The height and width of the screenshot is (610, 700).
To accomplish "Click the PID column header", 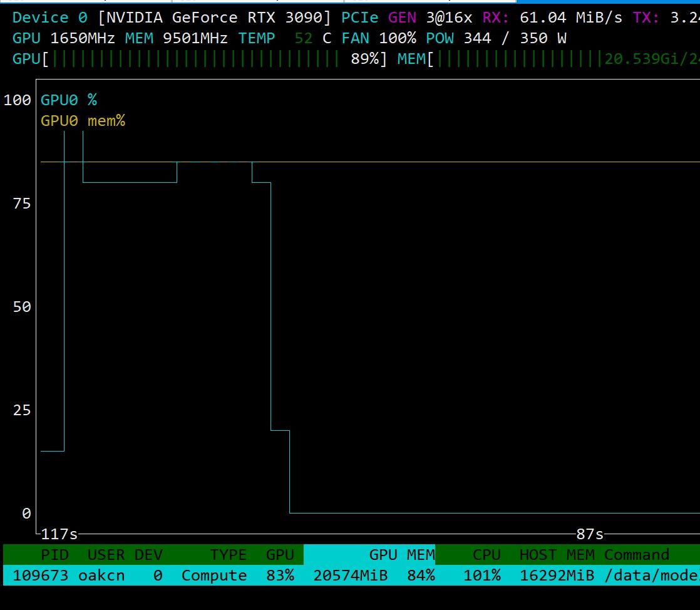I will tap(54, 555).
